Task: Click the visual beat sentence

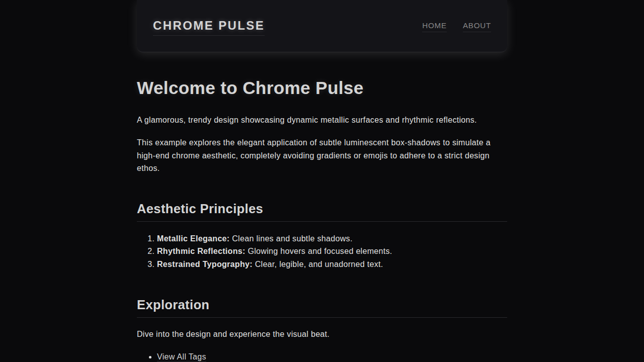Action: [x=233, y=334]
